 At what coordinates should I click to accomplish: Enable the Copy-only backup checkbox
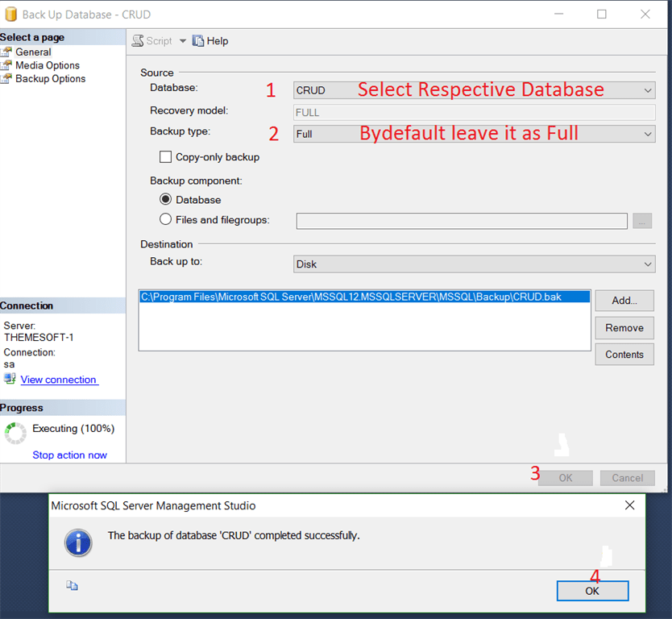165,157
